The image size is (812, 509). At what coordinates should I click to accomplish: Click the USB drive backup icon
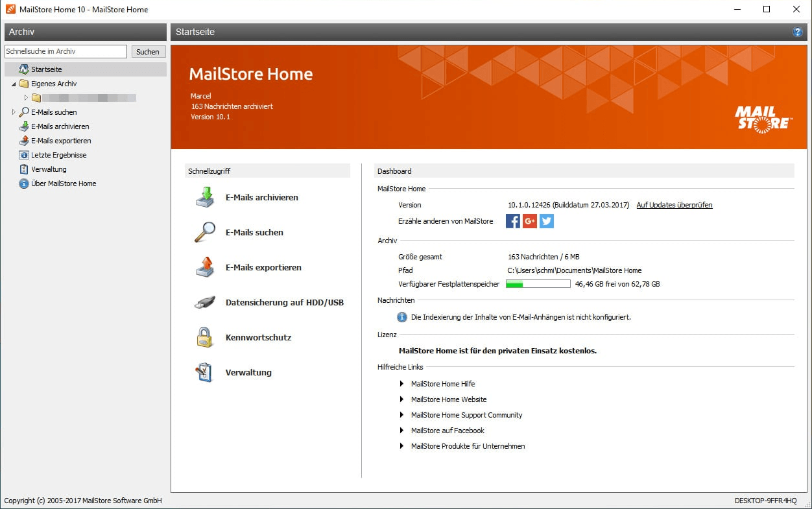205,302
